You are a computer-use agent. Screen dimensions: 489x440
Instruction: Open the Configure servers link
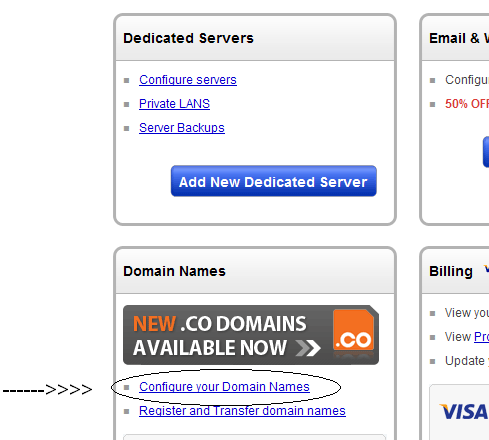tap(188, 80)
